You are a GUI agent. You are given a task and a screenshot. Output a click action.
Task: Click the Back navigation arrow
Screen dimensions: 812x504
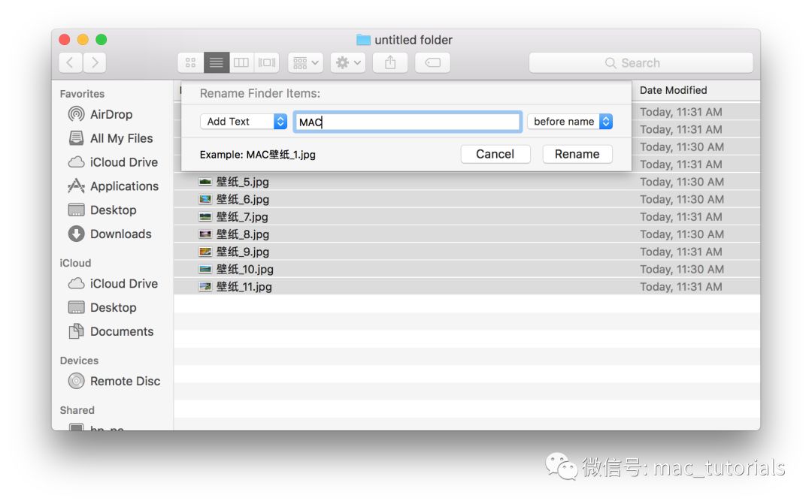pyautogui.click(x=70, y=63)
